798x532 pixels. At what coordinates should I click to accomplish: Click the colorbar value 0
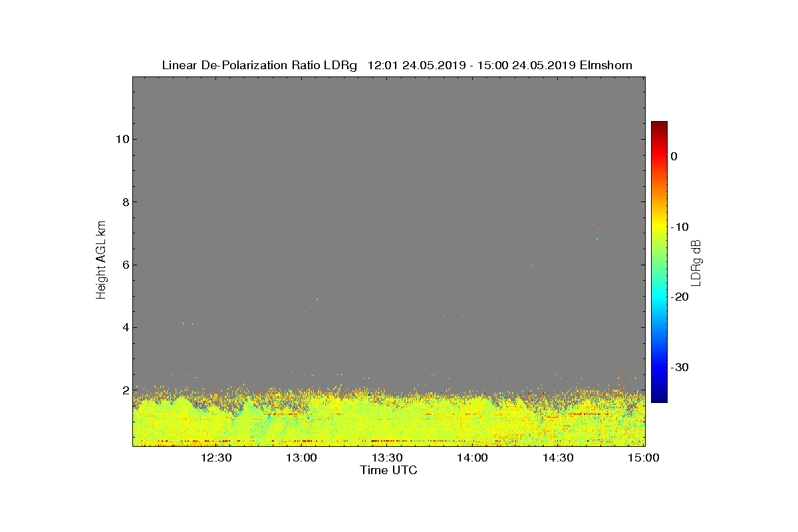click(x=674, y=156)
